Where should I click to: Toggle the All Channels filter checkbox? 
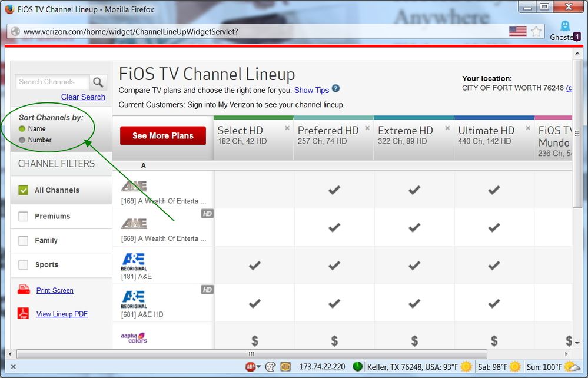24,190
